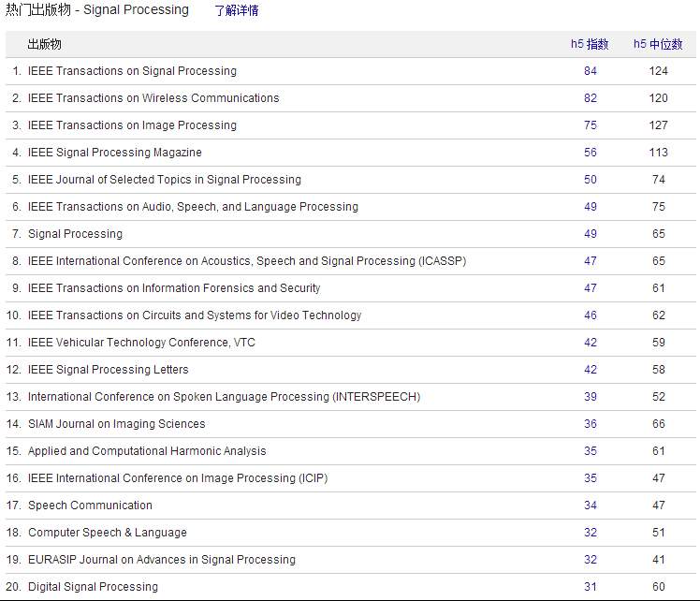
Task: Select the IEEE Signal Processing Magazine title
Action: [115, 153]
